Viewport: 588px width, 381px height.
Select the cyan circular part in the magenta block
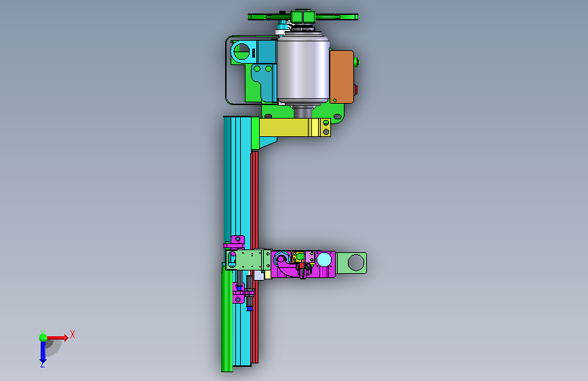point(324,260)
